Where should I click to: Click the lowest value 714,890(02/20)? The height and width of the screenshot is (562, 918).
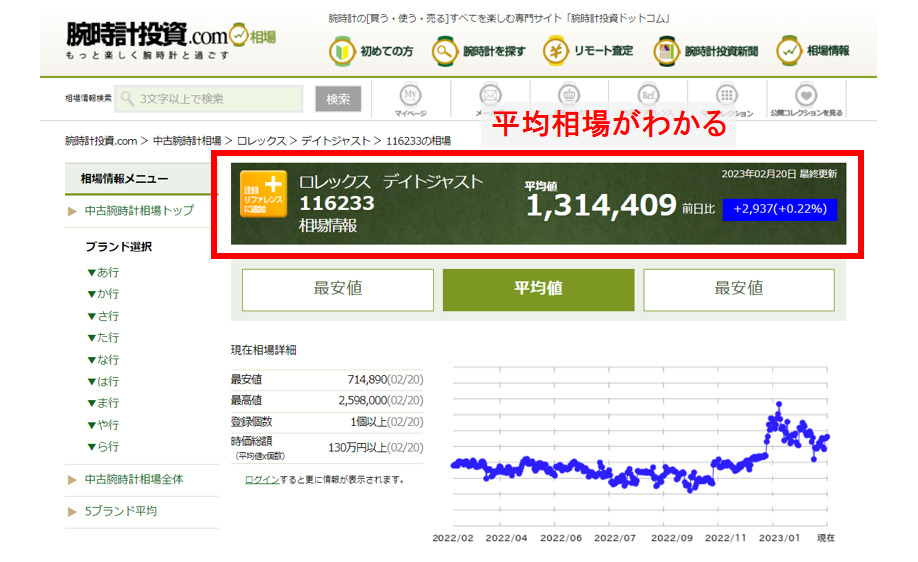pyautogui.click(x=385, y=379)
